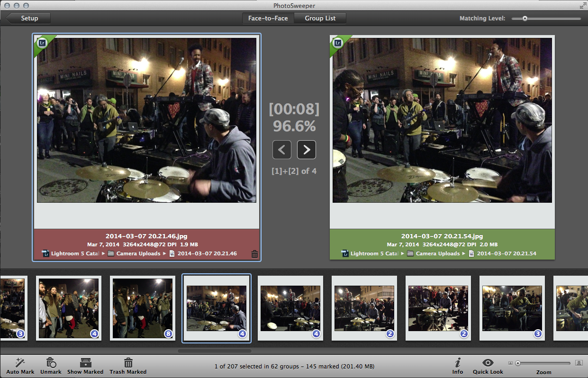Click the trash icon on photo 20.21.46
The height and width of the screenshot is (378, 588).
[254, 254]
